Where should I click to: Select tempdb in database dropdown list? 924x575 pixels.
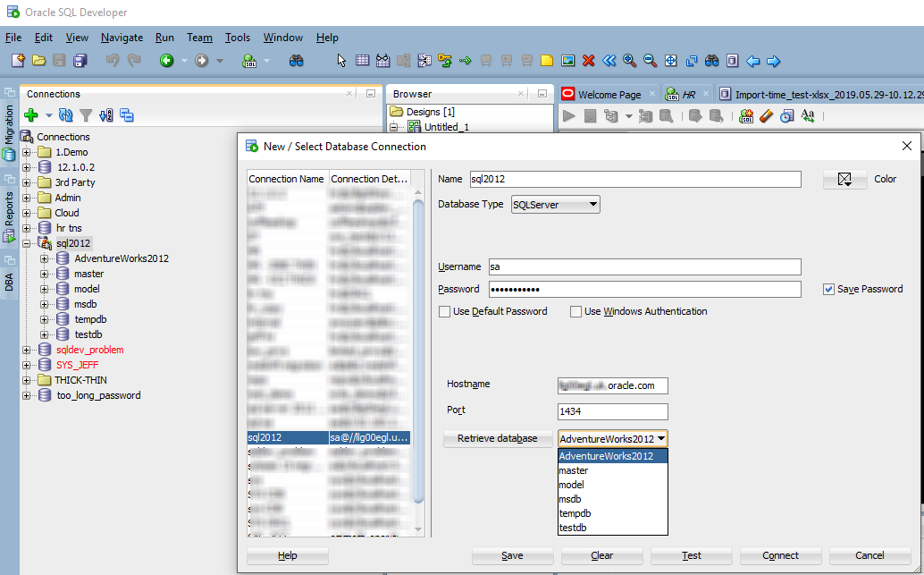613,513
